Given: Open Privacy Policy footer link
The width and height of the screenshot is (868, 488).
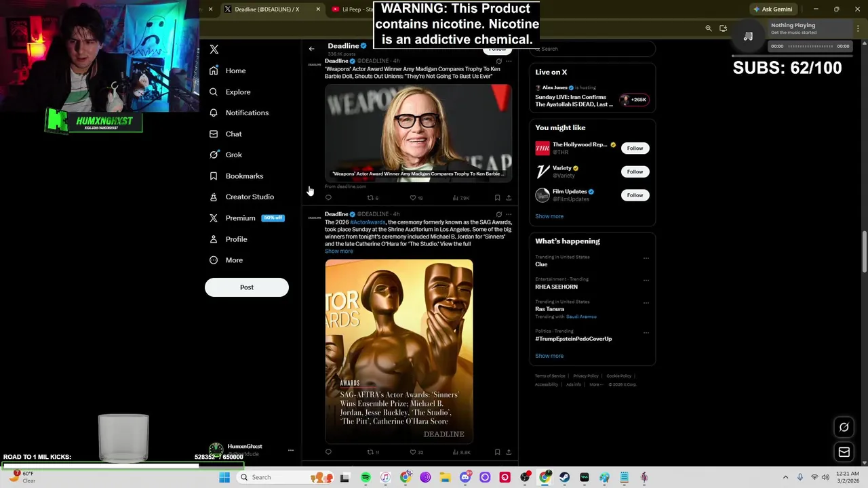Looking at the screenshot, I should (585, 376).
